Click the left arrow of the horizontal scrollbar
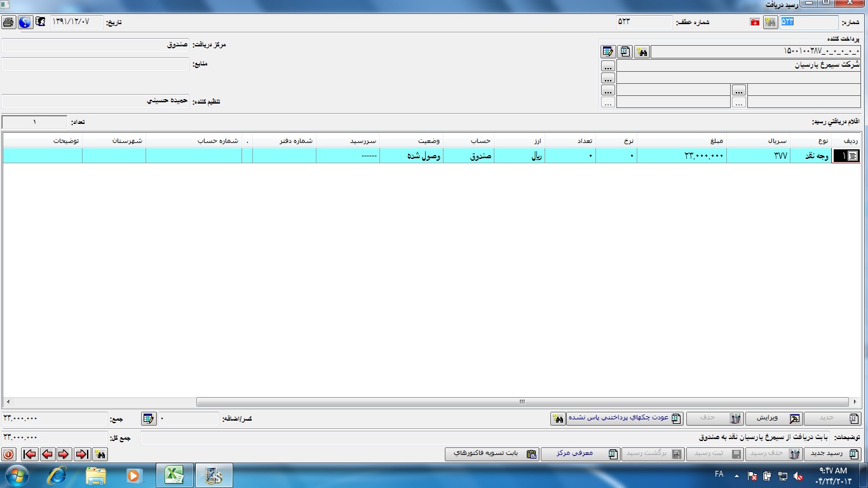This screenshot has width=868, height=488. point(8,402)
